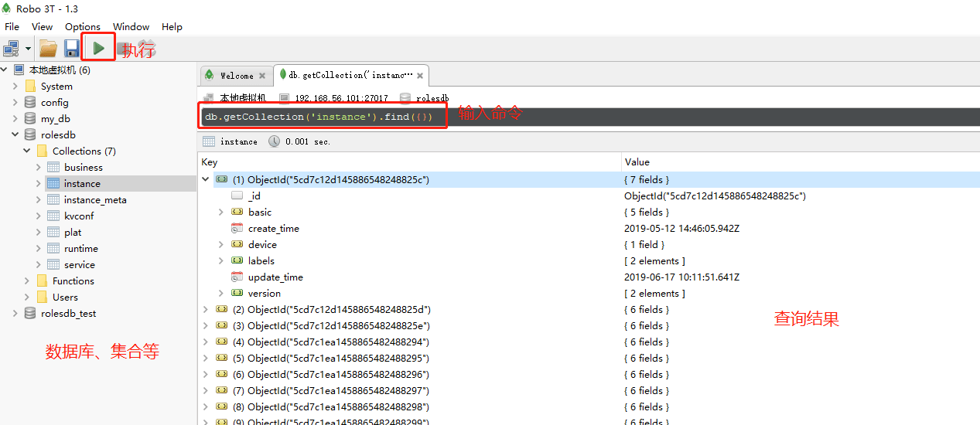Click in the query command input field

589,117
